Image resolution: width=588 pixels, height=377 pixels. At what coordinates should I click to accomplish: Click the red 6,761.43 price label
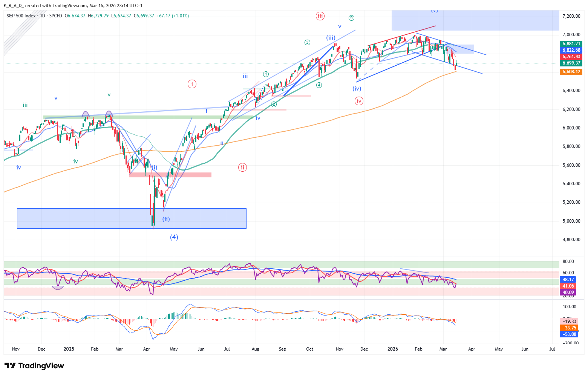click(571, 57)
